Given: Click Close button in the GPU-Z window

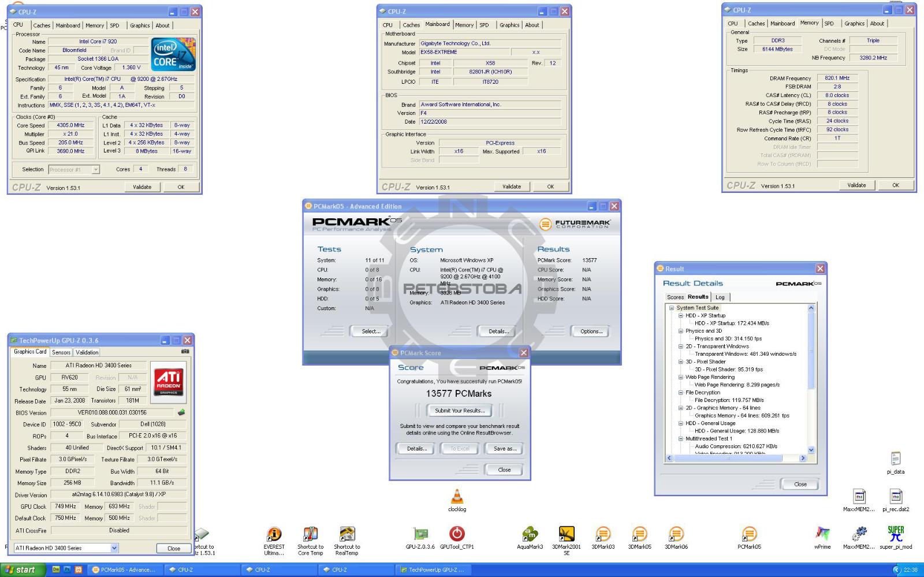Looking at the screenshot, I should [173, 548].
